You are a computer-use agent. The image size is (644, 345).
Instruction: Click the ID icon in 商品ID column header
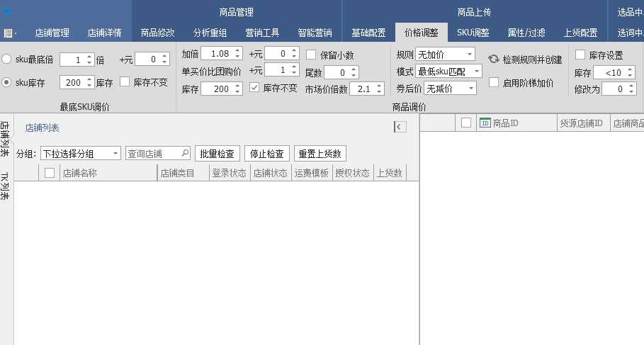click(485, 123)
